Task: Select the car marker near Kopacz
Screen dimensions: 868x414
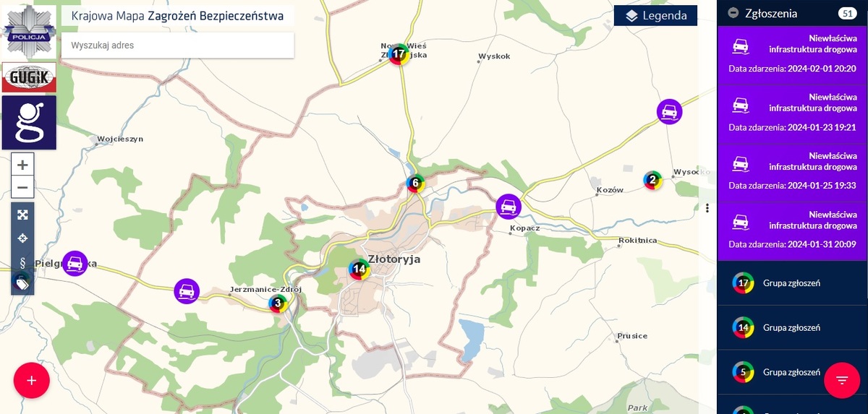Action: pyautogui.click(x=509, y=207)
